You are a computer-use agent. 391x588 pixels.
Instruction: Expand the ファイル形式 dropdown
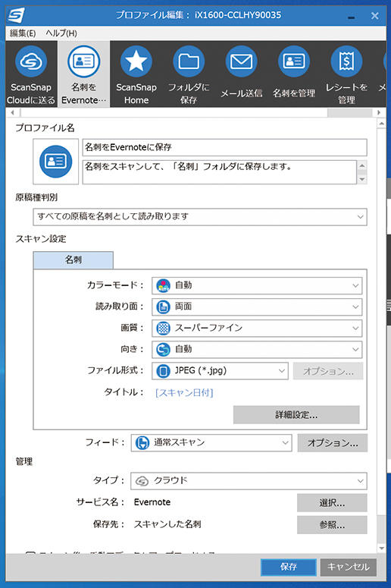221,371
